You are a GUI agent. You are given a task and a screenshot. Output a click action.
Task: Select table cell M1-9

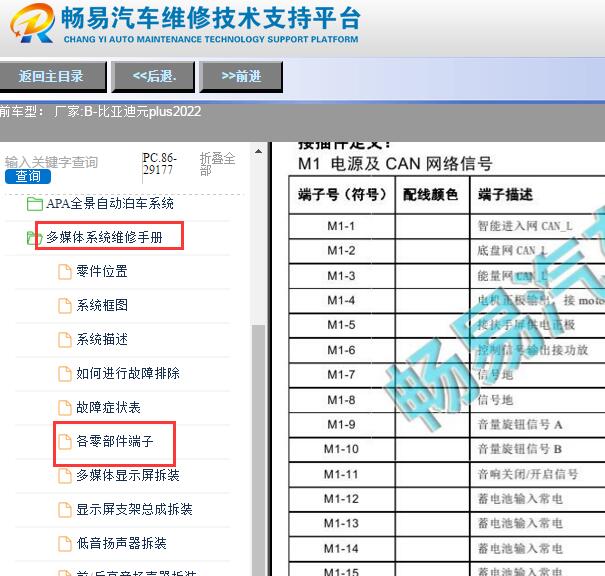341,424
